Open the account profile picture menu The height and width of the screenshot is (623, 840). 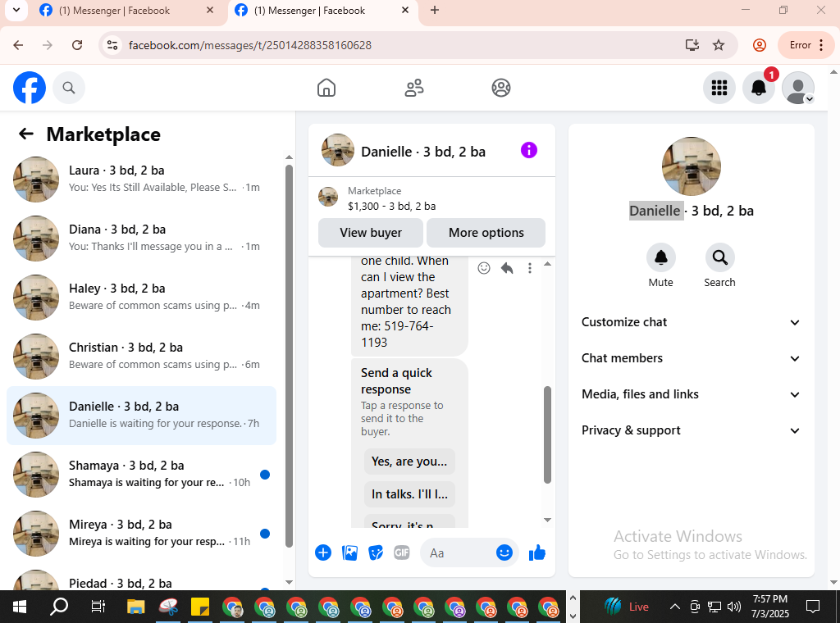[798, 88]
